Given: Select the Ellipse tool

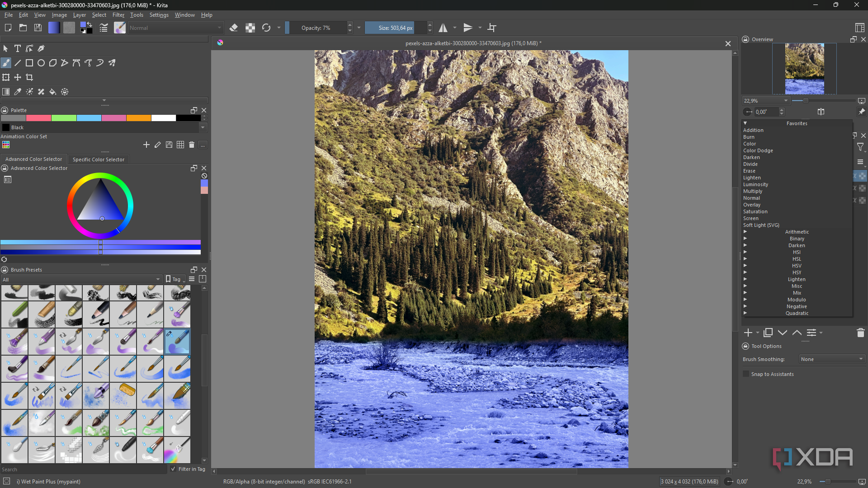Looking at the screenshot, I should click(41, 63).
